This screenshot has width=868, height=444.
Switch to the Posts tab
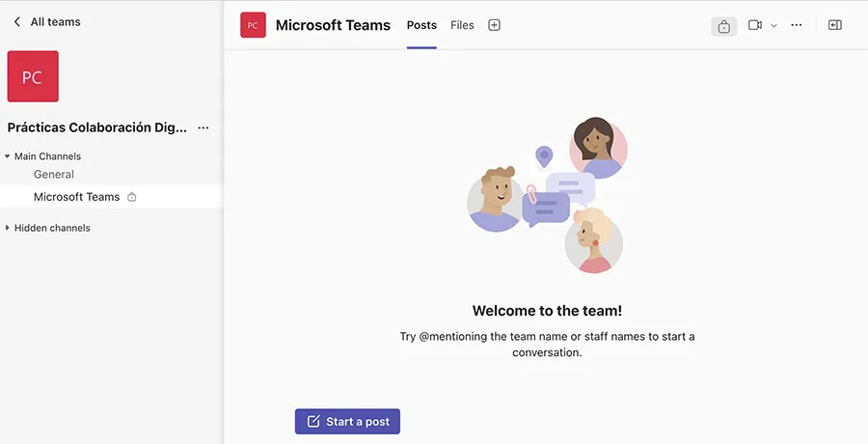pos(421,25)
